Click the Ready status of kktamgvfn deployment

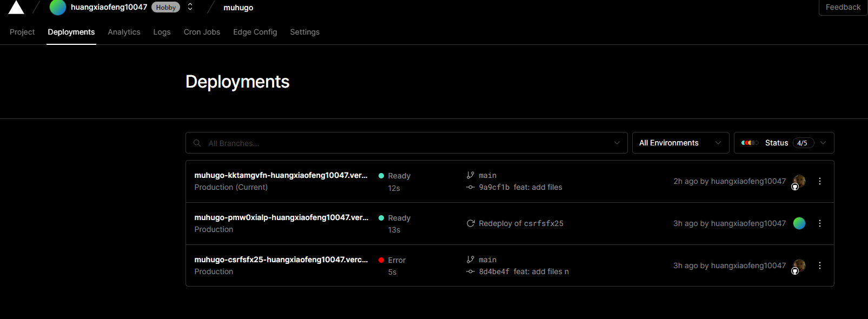pos(394,176)
